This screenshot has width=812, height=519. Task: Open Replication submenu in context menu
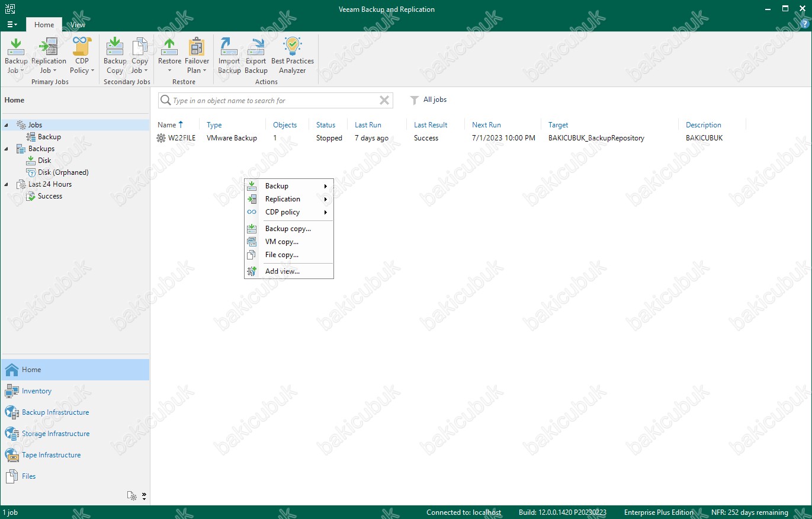click(289, 199)
